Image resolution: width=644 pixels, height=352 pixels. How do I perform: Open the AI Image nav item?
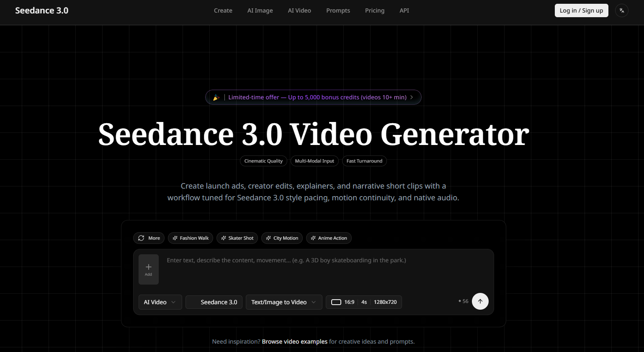[x=260, y=10]
